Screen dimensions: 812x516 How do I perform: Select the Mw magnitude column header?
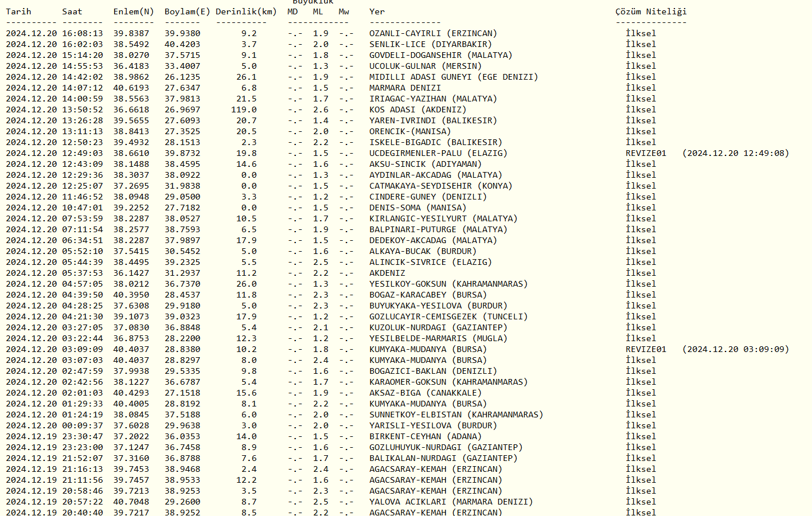click(x=343, y=11)
